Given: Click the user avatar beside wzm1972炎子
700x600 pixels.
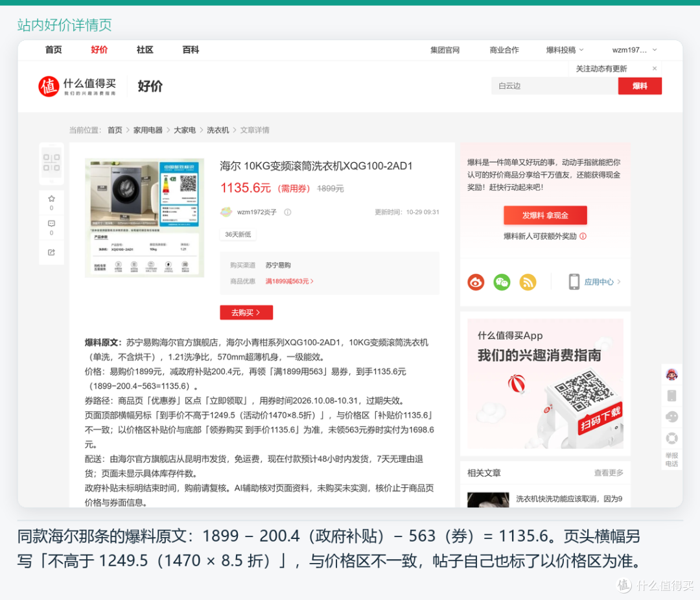Looking at the screenshot, I should 226,211.
